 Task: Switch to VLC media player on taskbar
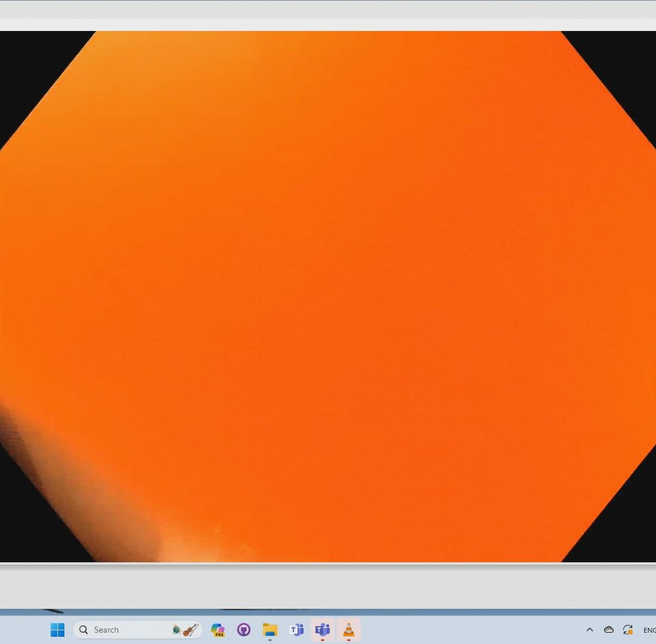(348, 629)
